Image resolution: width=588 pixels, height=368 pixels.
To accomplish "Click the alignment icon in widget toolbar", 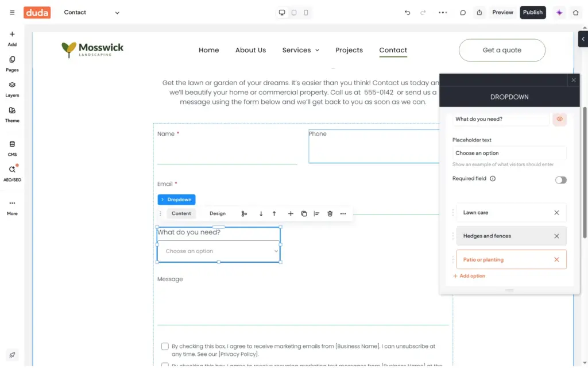I will [x=317, y=214].
